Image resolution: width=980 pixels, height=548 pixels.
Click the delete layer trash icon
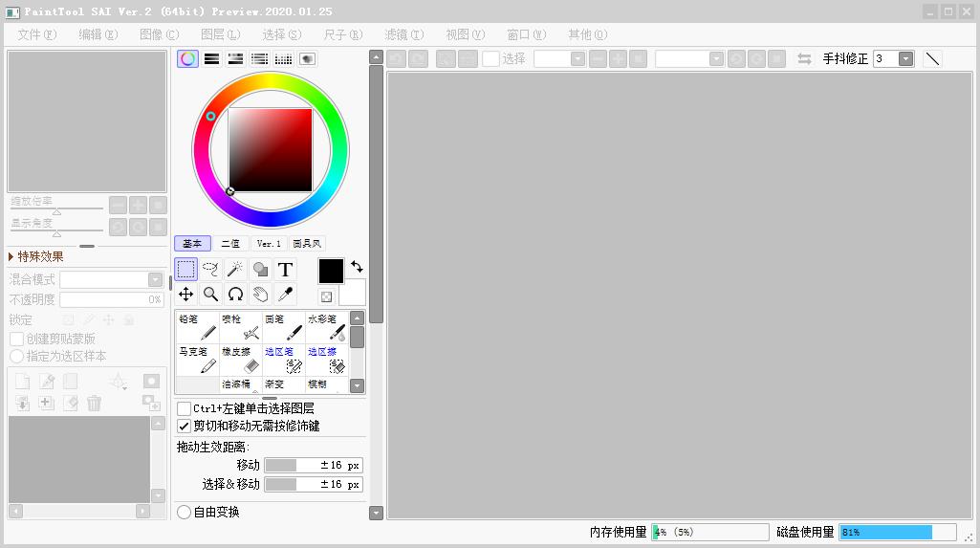pos(94,403)
